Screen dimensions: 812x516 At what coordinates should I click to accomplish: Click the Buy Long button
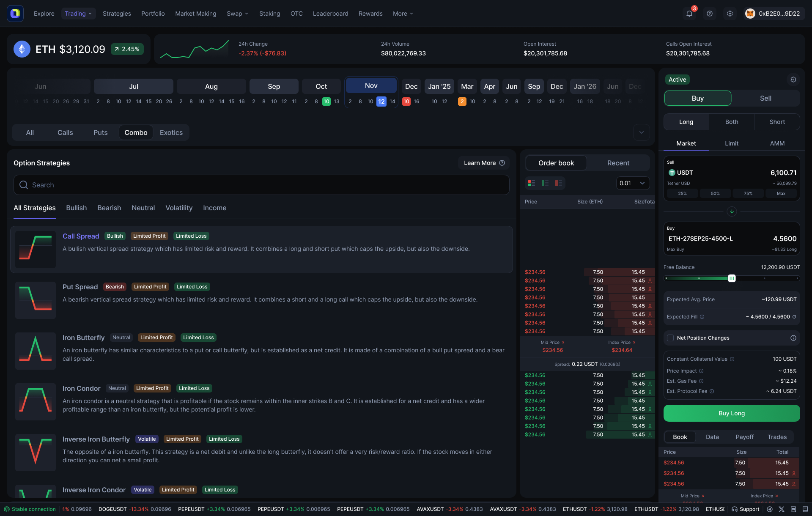click(732, 413)
